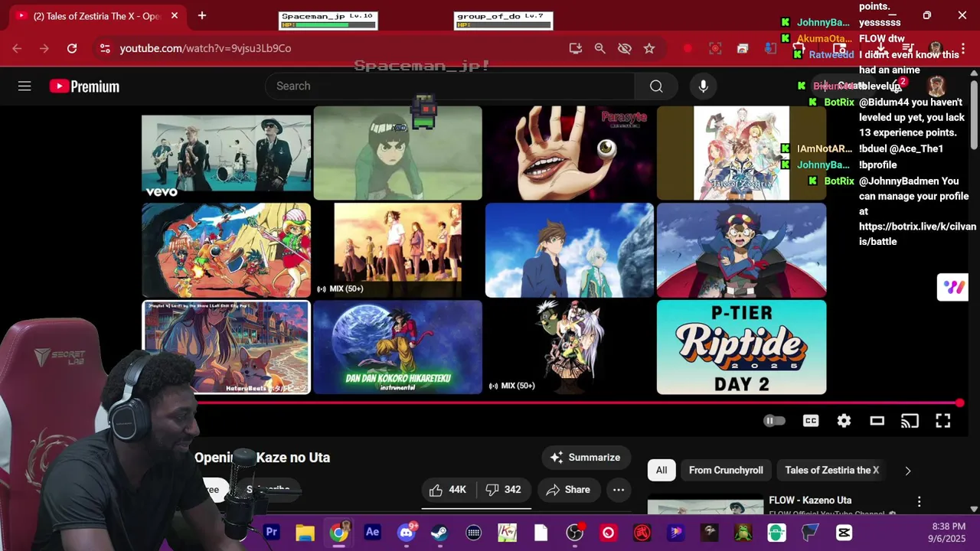This screenshot has height=551, width=980.
Task: Open the FLOW - Kazeno Uta recommendation
Action: tap(810, 500)
